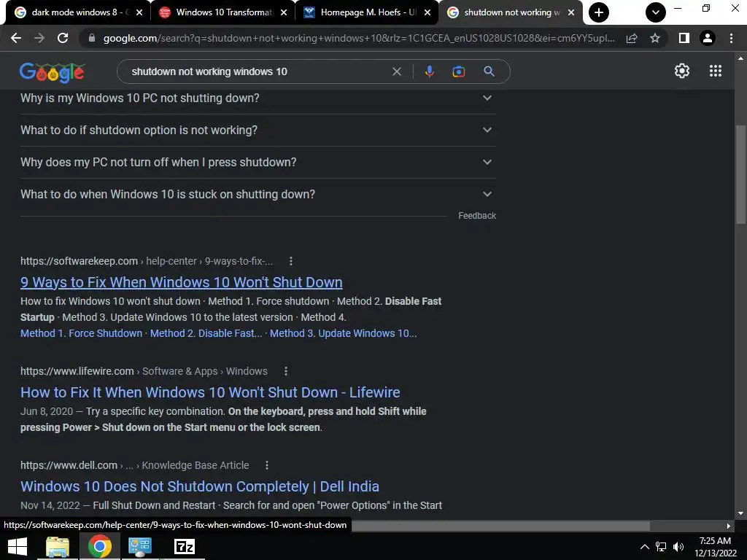Close the 'shutdown not working' tab
The height and width of the screenshot is (560, 747).
(570, 12)
